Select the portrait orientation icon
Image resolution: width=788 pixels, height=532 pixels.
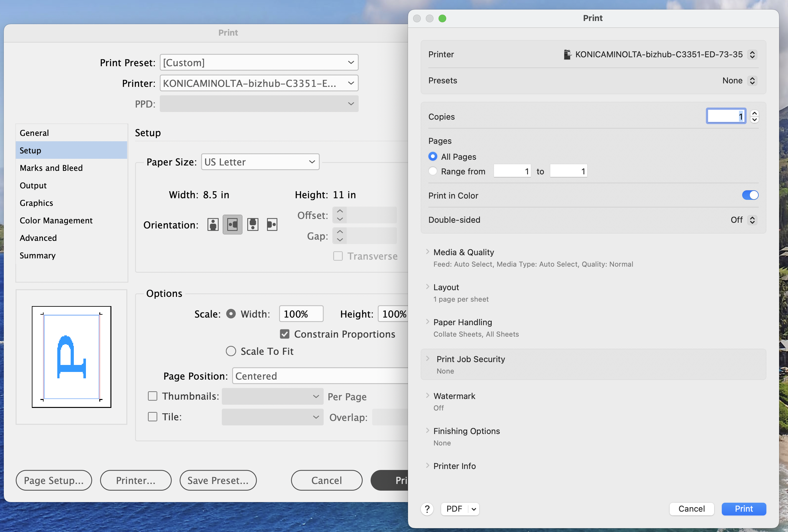213,224
